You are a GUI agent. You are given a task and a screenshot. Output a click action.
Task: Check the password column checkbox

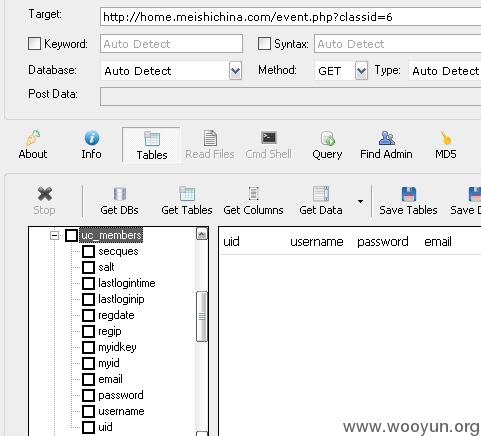point(88,395)
